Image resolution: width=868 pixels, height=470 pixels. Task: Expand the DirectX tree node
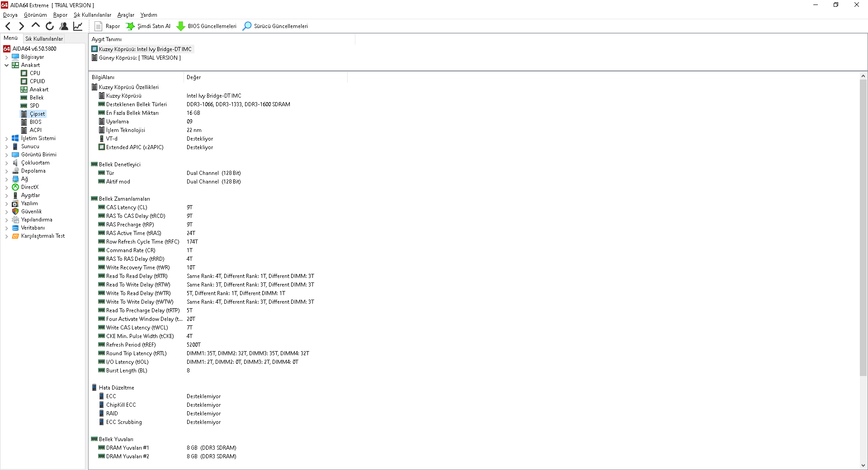[7, 188]
